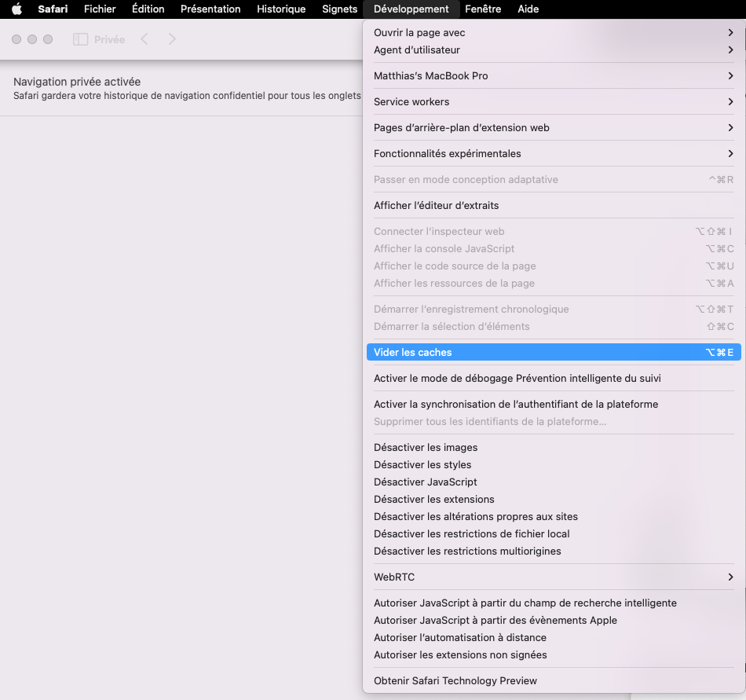Screen dimensions: 746x700
Task: Click the back navigation arrow
Action: pos(144,39)
